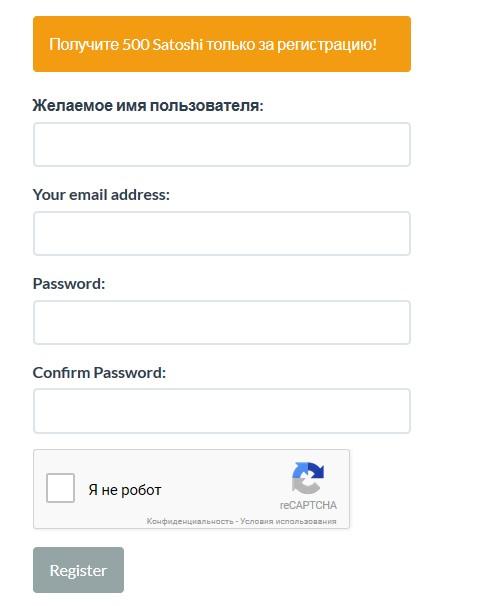The height and width of the screenshot is (606, 482).
Task: Click the Register button
Action: point(78,570)
